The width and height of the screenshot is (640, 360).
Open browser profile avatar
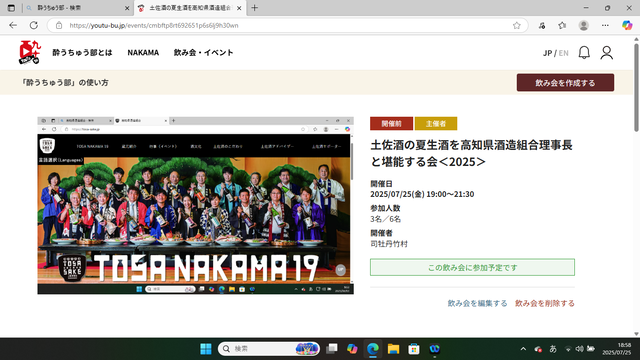[x=584, y=25]
